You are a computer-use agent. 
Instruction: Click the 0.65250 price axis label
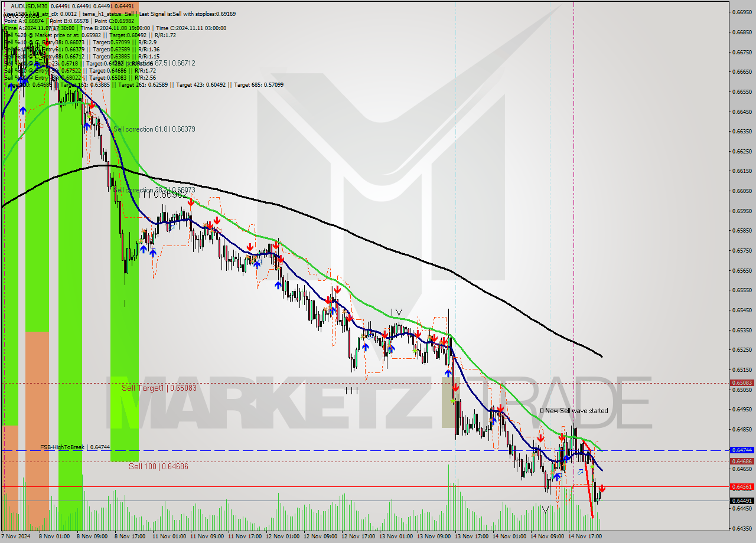point(742,349)
